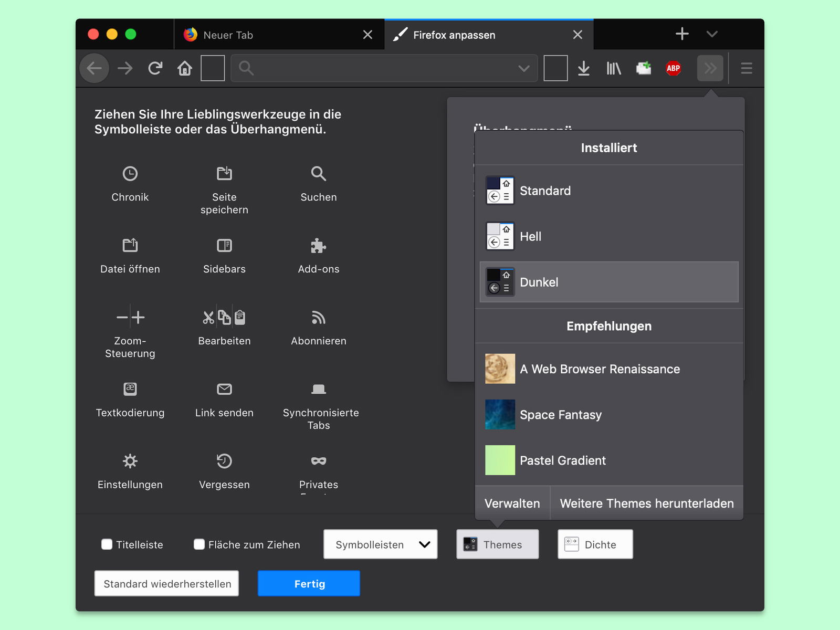Click the Web Browser Renaissance thumbnail

(x=500, y=369)
